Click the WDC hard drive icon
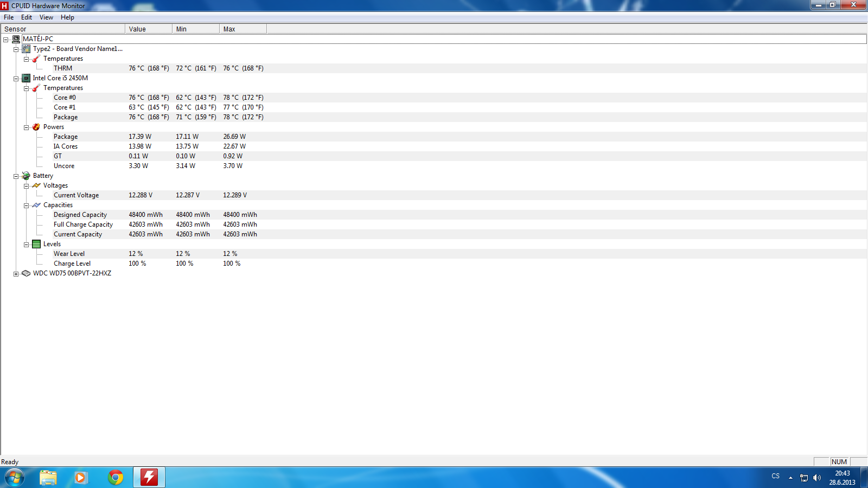 26,273
